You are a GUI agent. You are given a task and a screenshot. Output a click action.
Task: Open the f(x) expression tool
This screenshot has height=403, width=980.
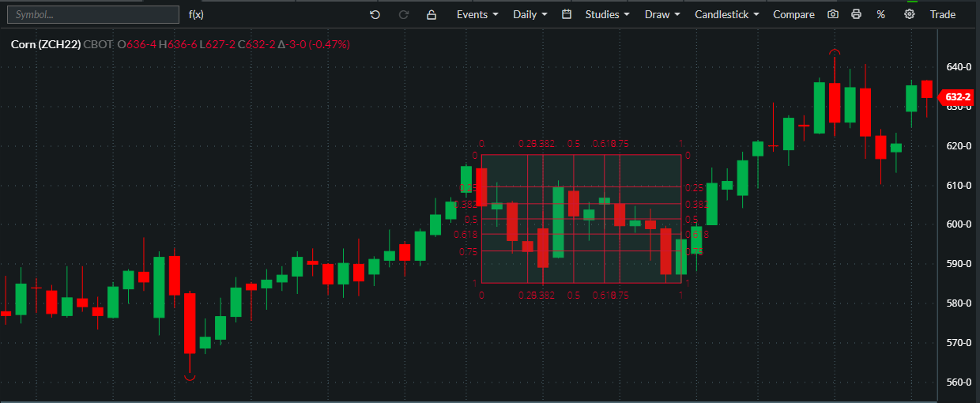click(196, 14)
